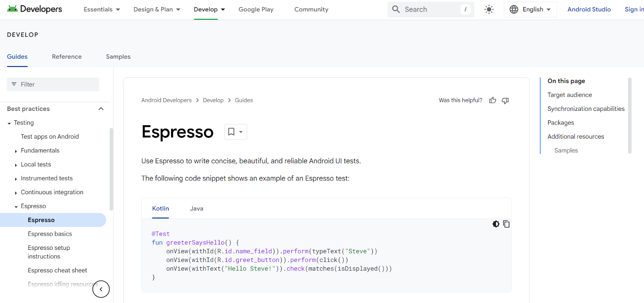The width and height of the screenshot is (644, 303).
Task: Expand the Instrumented tests tree item
Action: click(16, 179)
